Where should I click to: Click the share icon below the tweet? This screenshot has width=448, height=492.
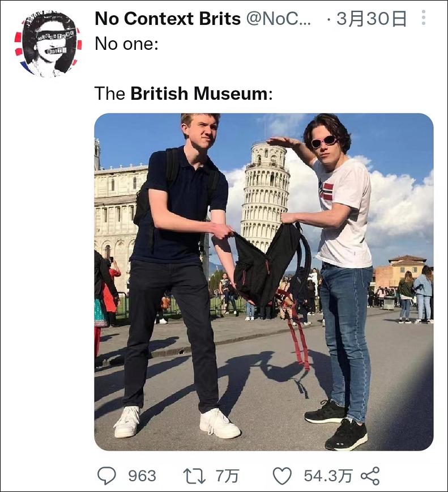(x=370, y=475)
